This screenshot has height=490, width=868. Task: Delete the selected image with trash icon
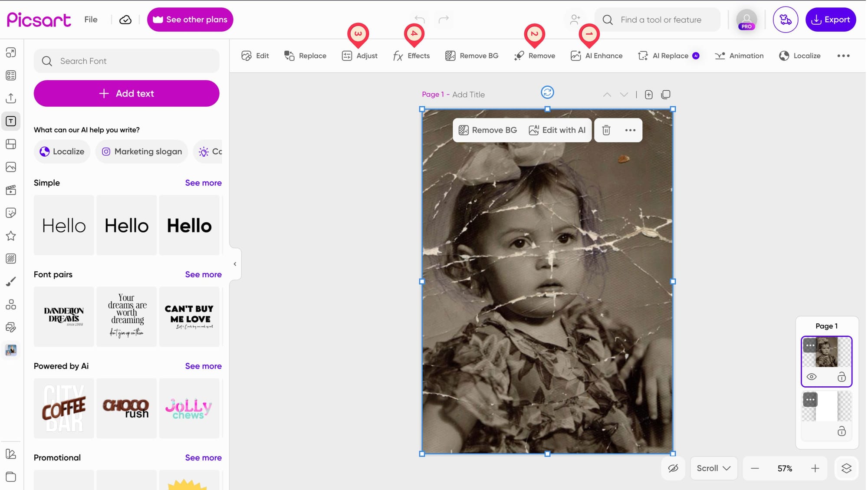coord(606,130)
